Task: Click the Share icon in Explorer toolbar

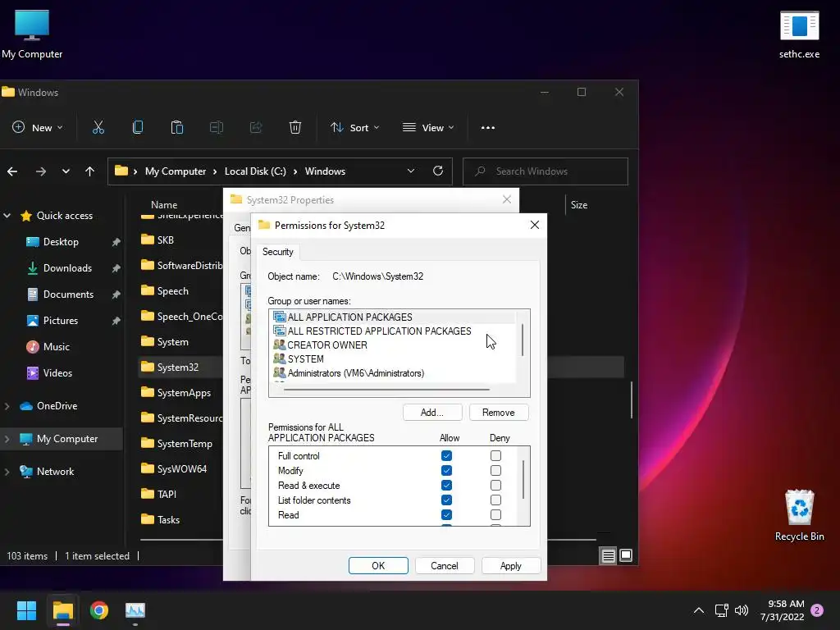Action: click(256, 127)
